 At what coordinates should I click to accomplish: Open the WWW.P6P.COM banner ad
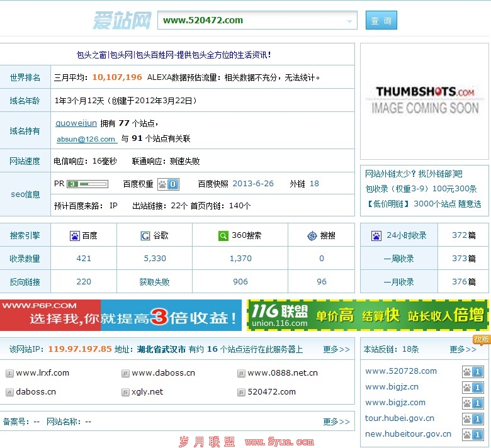(121, 315)
